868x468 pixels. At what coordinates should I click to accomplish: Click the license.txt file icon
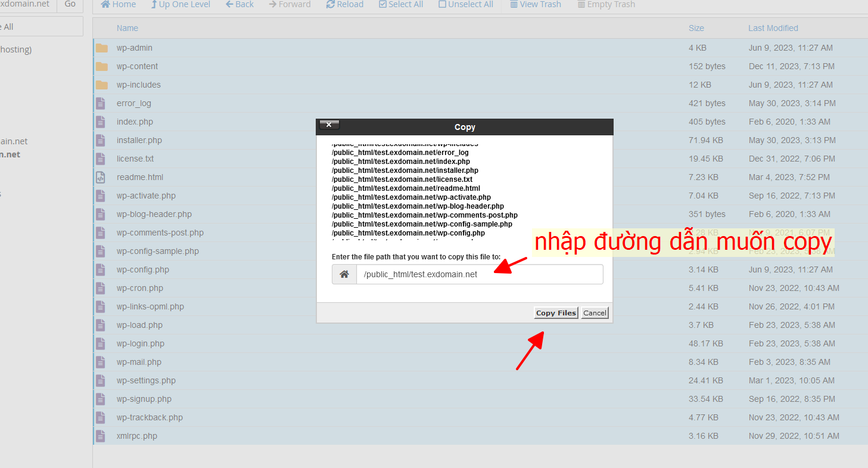[x=101, y=159]
